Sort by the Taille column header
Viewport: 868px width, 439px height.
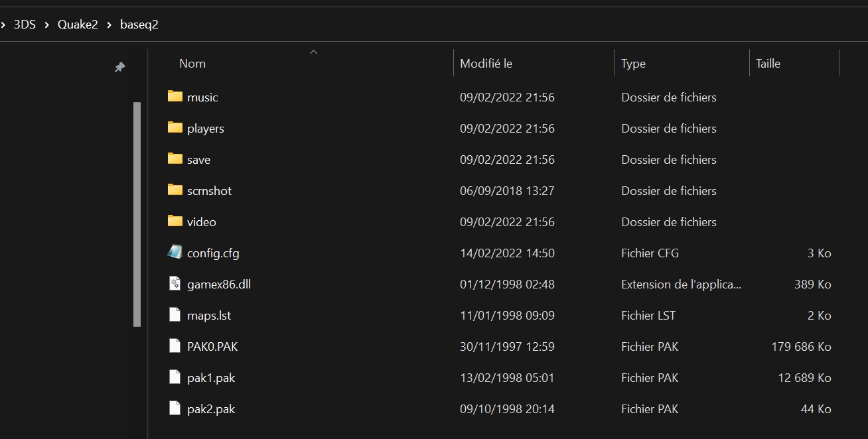pos(768,64)
